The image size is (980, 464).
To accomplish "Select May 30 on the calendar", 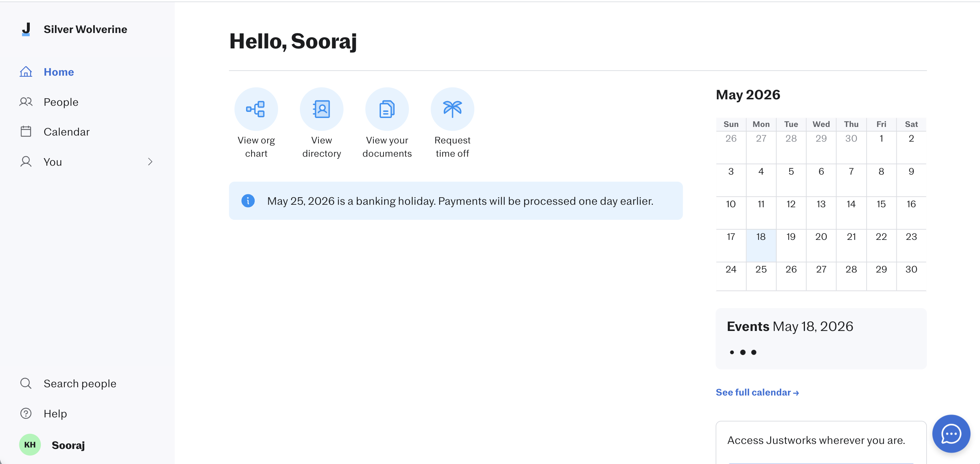I will pos(911,276).
